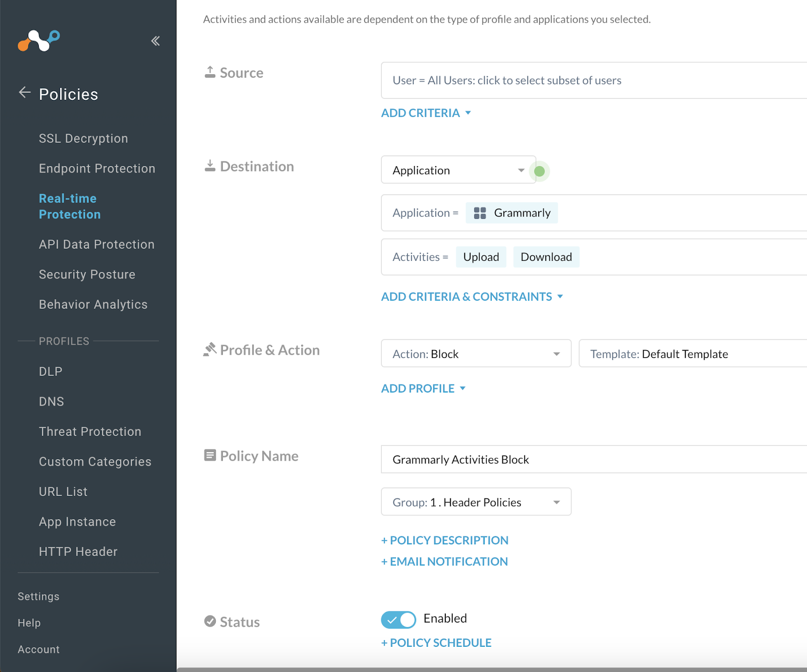Toggle the Enabled status switch

pyautogui.click(x=398, y=620)
